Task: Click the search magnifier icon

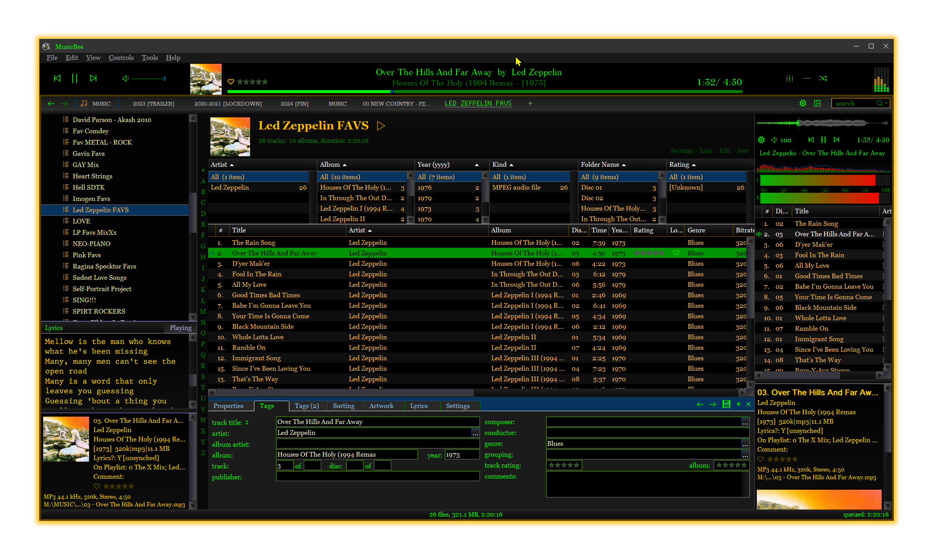Action: point(879,103)
